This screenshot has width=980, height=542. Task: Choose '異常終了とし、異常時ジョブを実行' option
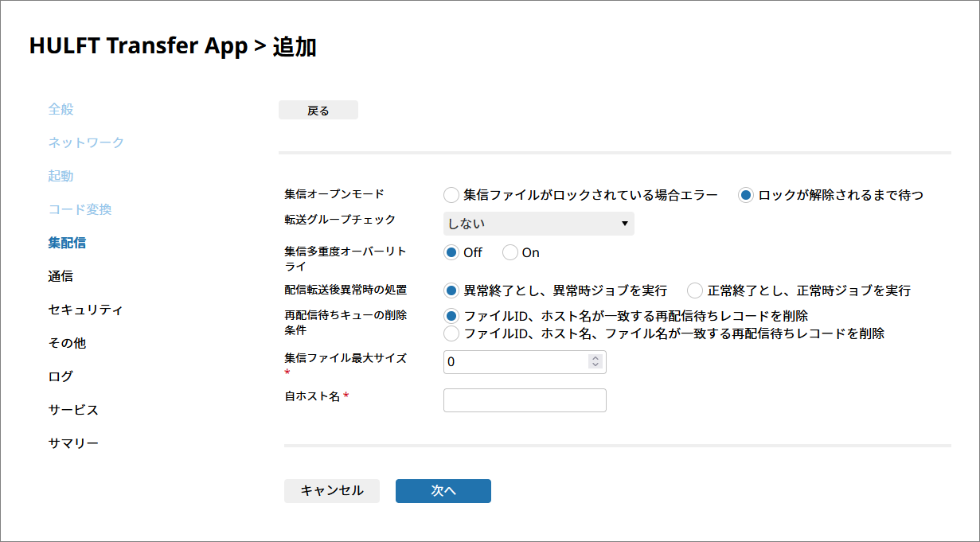451,290
